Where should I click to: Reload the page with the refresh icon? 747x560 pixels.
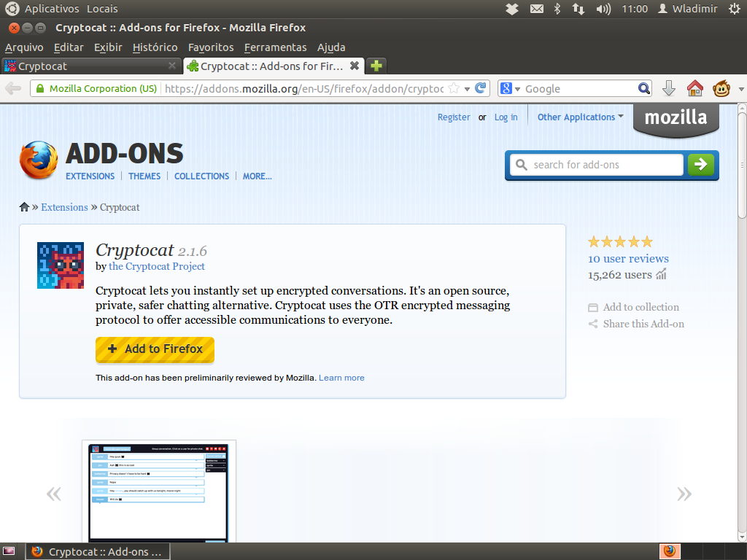click(481, 88)
